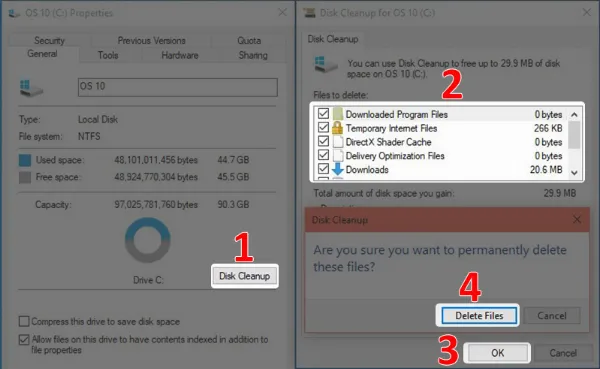This screenshot has height=369, width=600.
Task: Click the Local Disk type value
Action: click(98, 119)
